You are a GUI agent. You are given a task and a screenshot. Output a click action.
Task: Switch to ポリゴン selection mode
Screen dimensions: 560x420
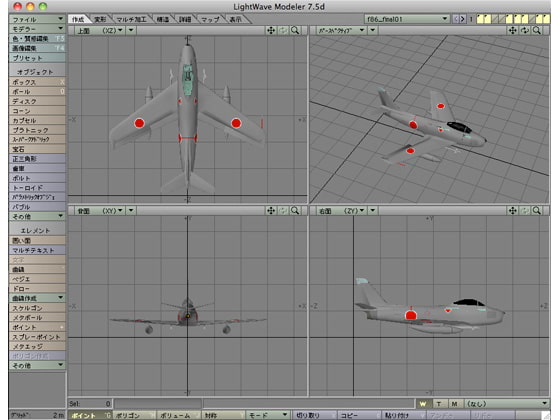tap(134, 415)
